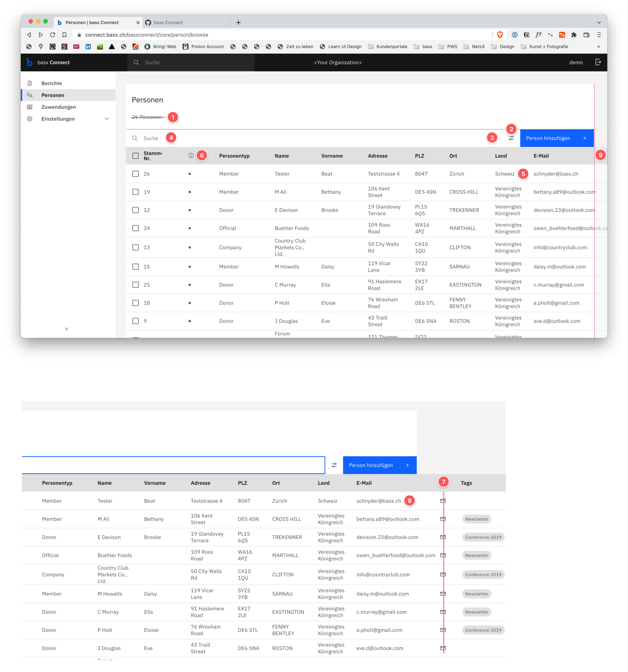The width and height of the screenshot is (628, 672).
Task: Check the row for Stamm-Nr. 24
Action: (x=136, y=228)
